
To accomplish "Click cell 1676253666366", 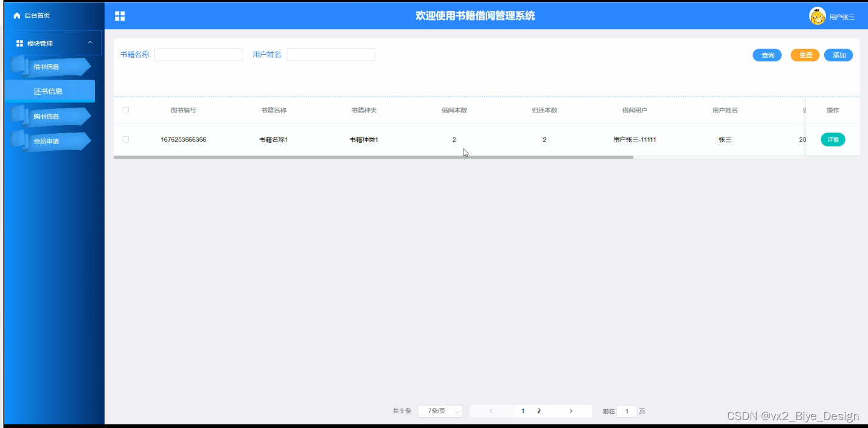I will 183,139.
